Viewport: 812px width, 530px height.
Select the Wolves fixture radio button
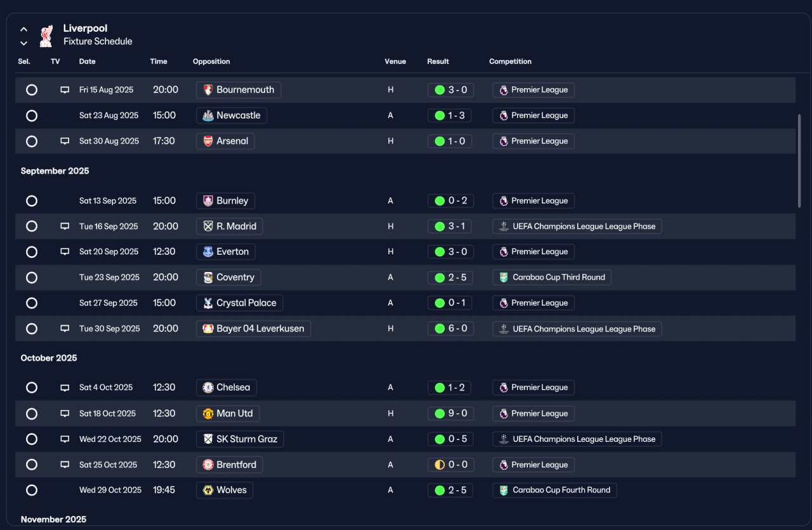32,490
